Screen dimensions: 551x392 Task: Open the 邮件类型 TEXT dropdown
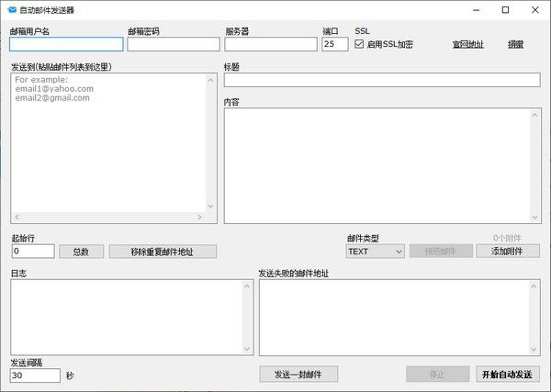coord(375,252)
